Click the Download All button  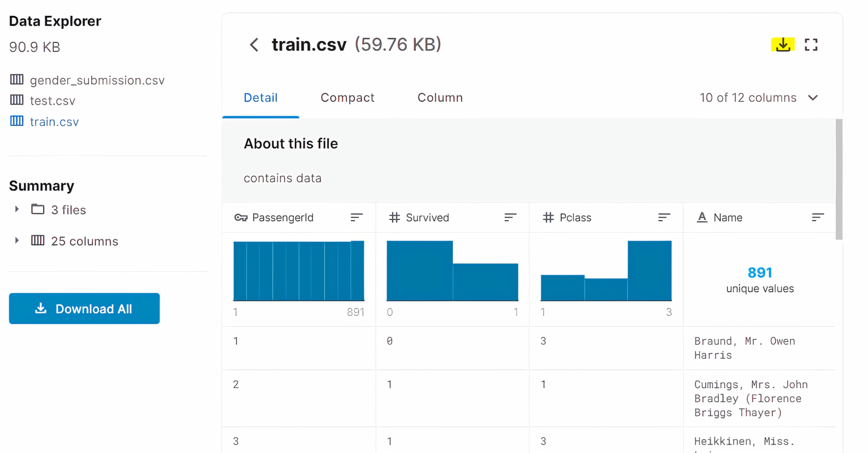pos(84,308)
